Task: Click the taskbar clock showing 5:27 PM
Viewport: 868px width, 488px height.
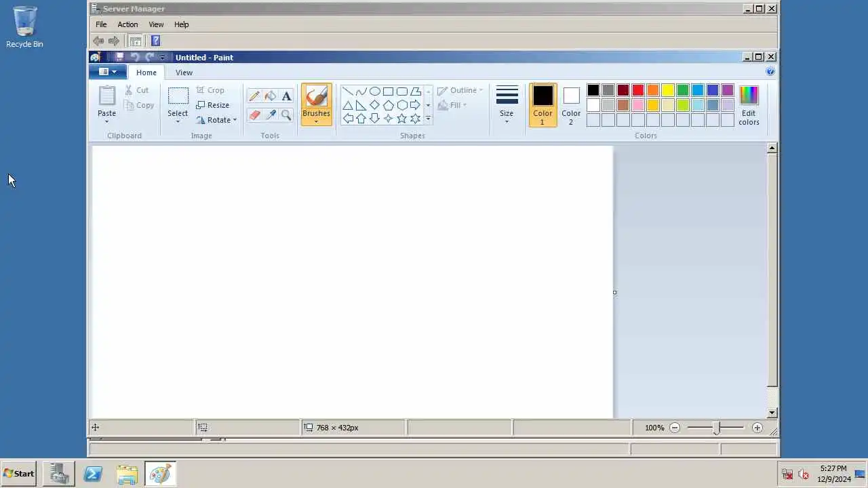Action: point(833,468)
